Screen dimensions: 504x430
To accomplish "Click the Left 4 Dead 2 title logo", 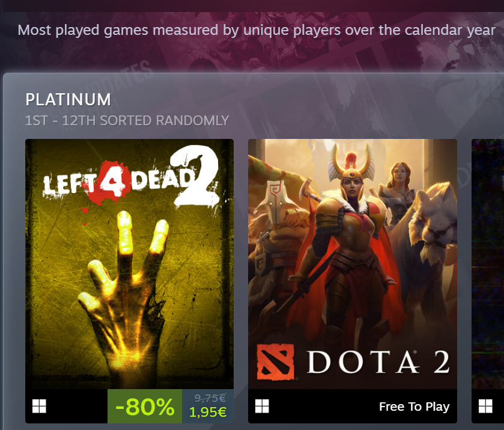I will [131, 177].
